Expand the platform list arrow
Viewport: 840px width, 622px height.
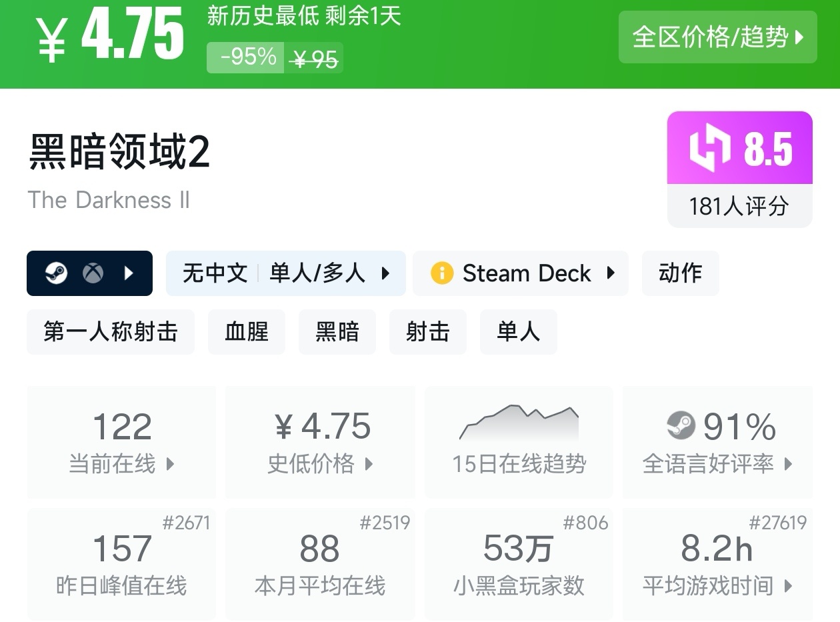pyautogui.click(x=129, y=273)
